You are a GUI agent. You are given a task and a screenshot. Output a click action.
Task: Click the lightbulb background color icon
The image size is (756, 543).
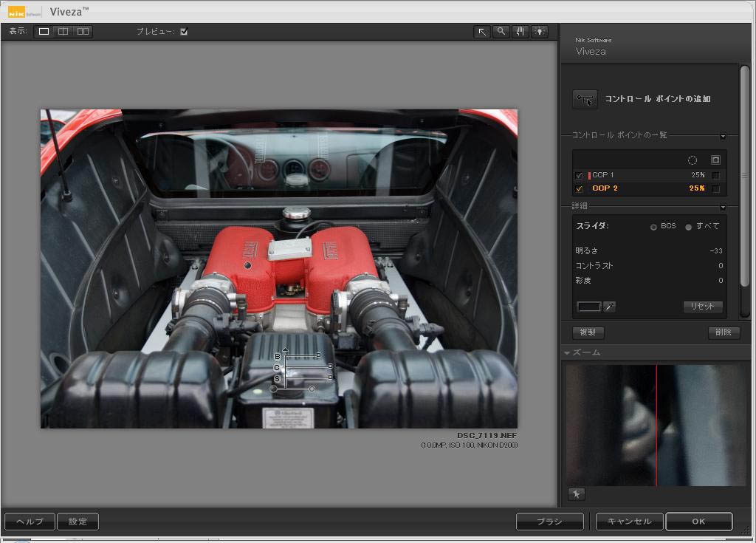[x=540, y=32]
